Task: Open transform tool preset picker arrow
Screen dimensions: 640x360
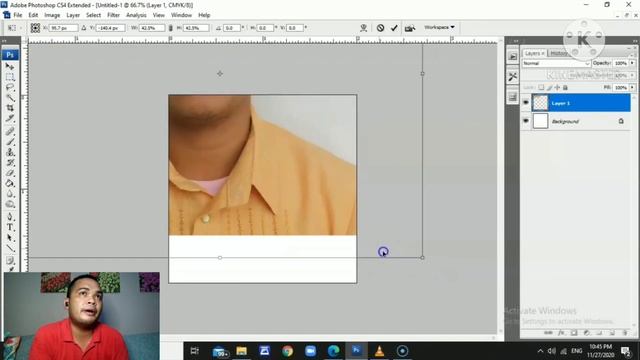Action: pos(21,28)
